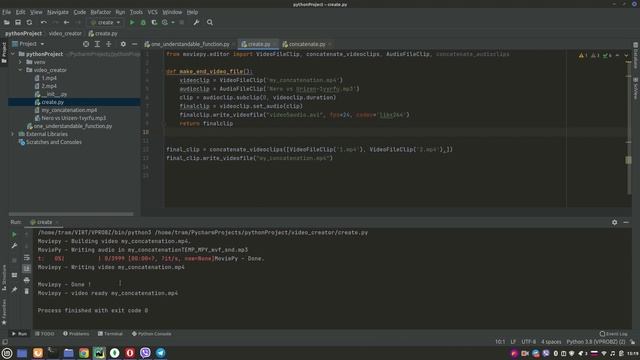
Task: Collapse all icon in the Project panel
Action: point(109,44)
